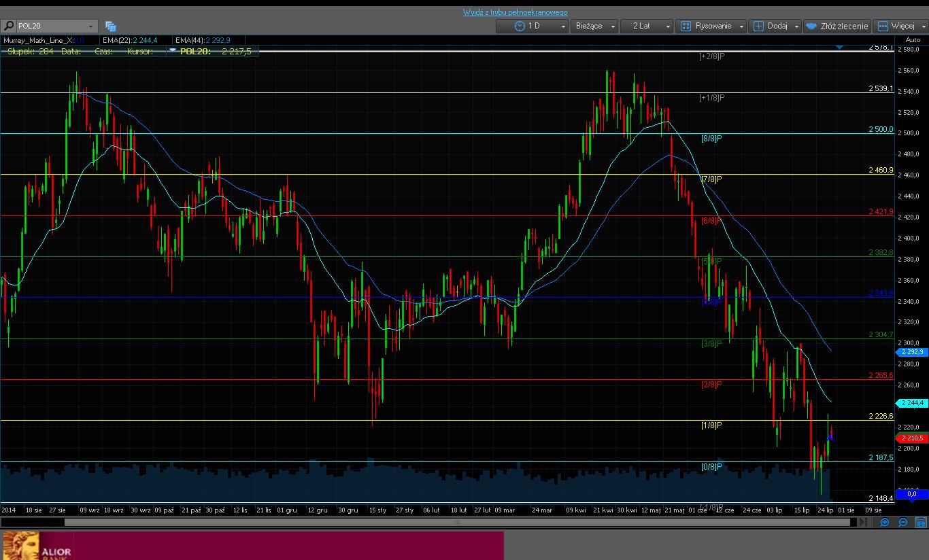Image resolution: width=929 pixels, height=560 pixels.
Task: Click the Murrey_Math_Line_X indicator label
Action: [x=42, y=40]
